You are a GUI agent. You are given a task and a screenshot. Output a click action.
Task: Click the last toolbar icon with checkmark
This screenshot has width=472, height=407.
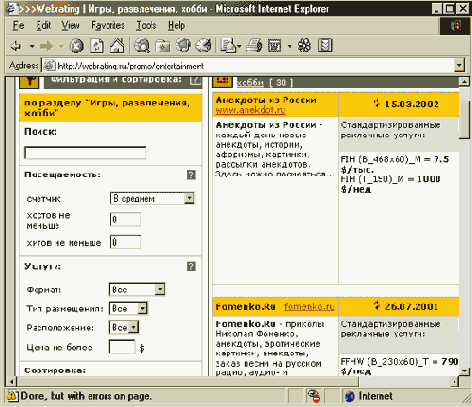click(325, 45)
